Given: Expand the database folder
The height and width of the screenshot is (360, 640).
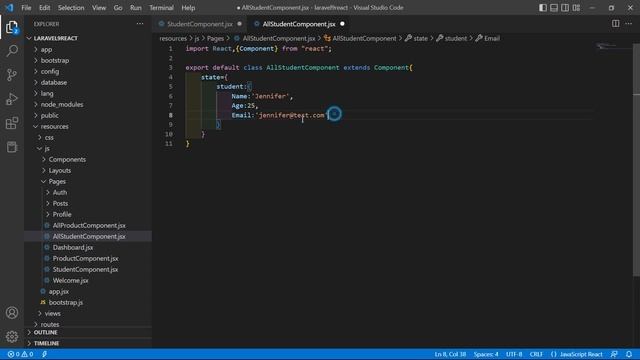Looking at the screenshot, I should click(x=53, y=82).
